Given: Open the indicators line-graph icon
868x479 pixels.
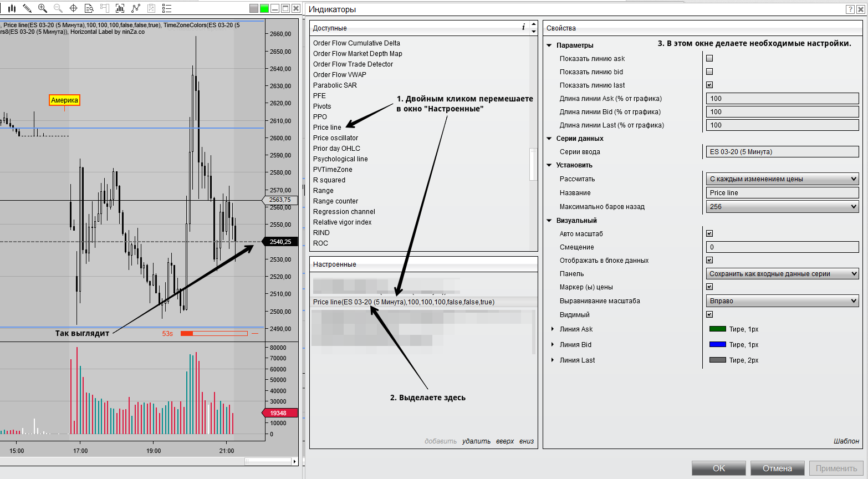Looking at the screenshot, I should [136, 8].
